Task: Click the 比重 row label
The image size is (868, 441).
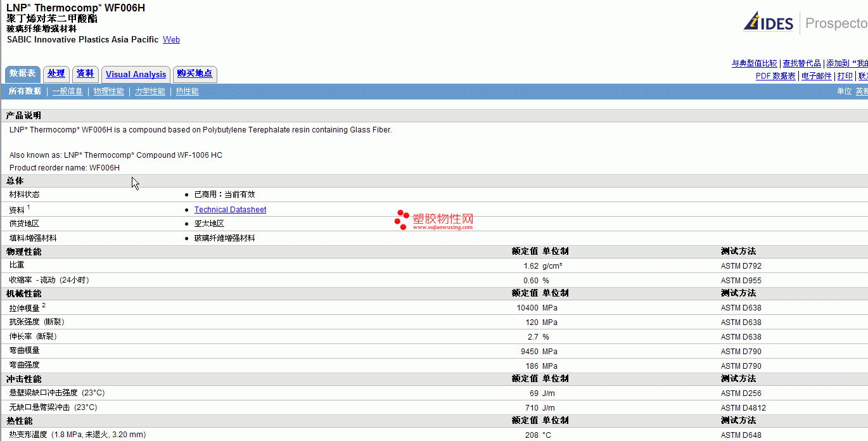Action: pyautogui.click(x=17, y=265)
